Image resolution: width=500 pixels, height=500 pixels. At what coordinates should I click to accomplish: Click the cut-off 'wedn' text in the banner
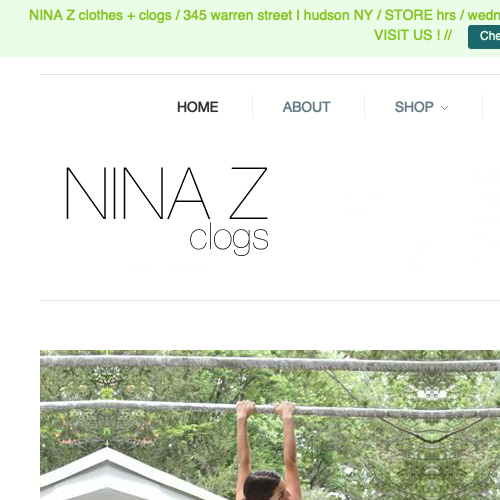[484, 15]
